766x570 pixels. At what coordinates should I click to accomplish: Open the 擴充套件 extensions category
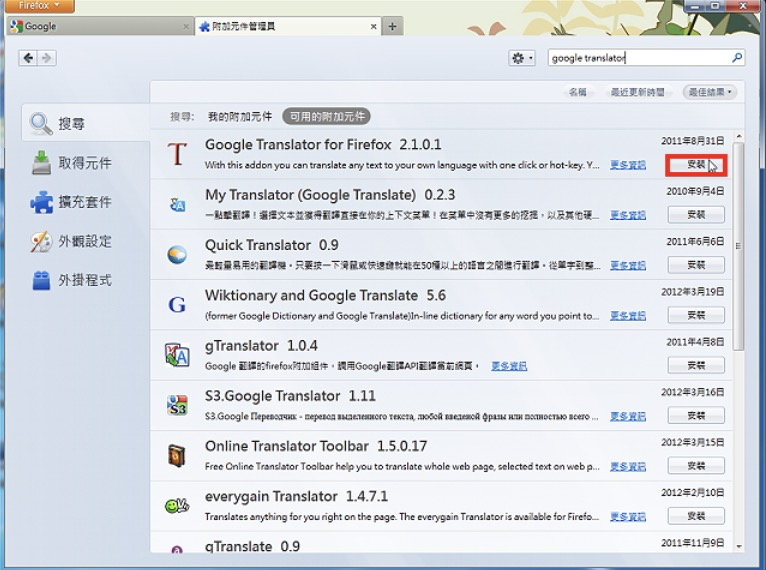click(x=71, y=202)
